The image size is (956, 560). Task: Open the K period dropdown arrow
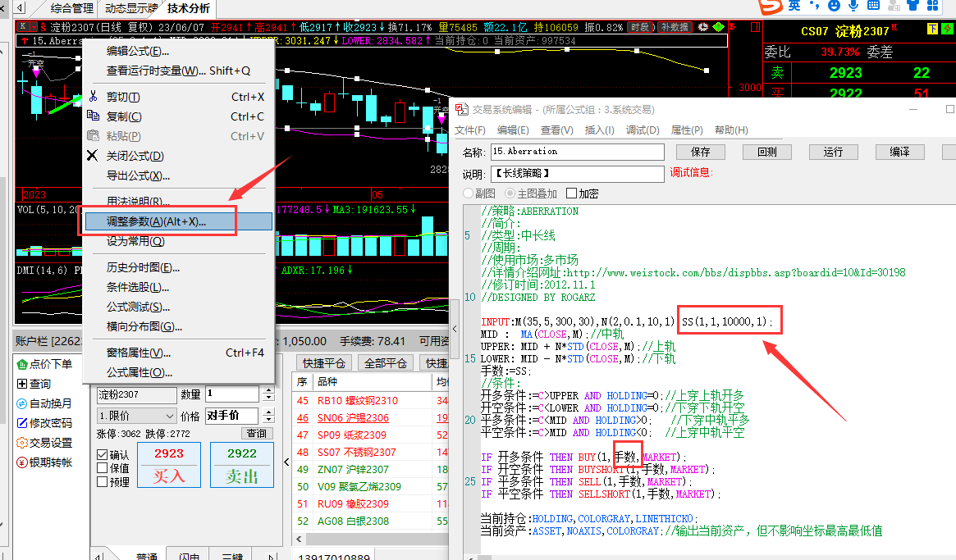click(x=34, y=27)
